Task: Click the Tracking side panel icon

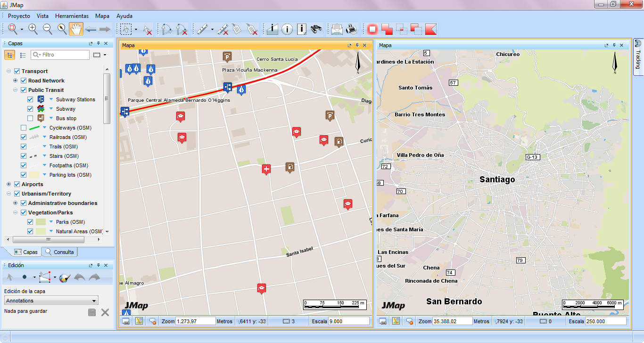Action: (x=638, y=43)
